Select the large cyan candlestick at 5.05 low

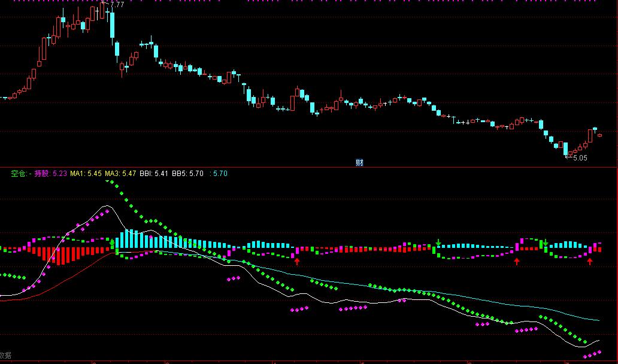(x=565, y=149)
